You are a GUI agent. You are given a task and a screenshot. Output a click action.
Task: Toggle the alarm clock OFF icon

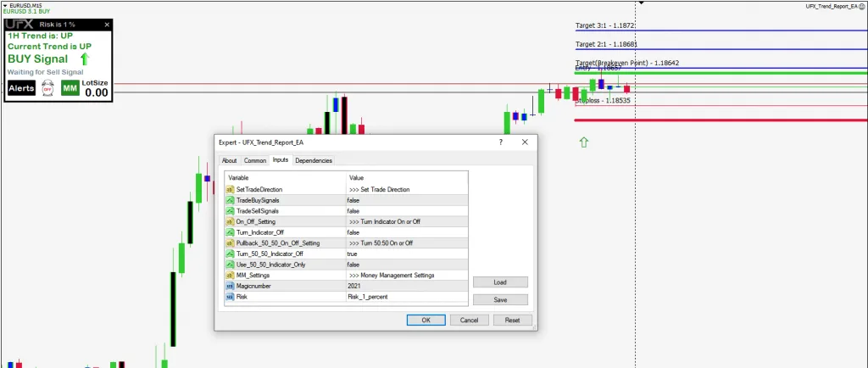tap(48, 88)
